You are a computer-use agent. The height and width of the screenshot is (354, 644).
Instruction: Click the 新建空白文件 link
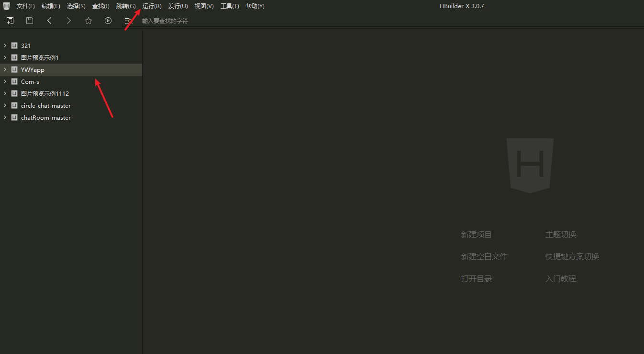click(x=484, y=257)
